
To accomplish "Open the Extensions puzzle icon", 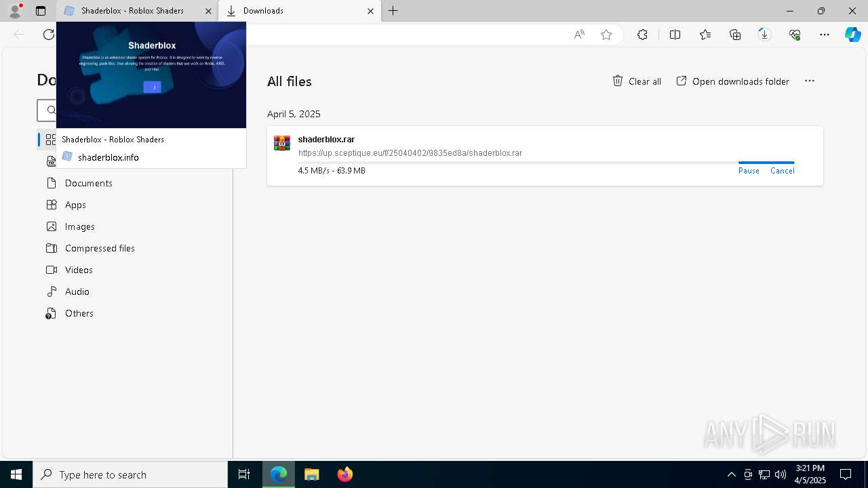I will click(x=642, y=35).
